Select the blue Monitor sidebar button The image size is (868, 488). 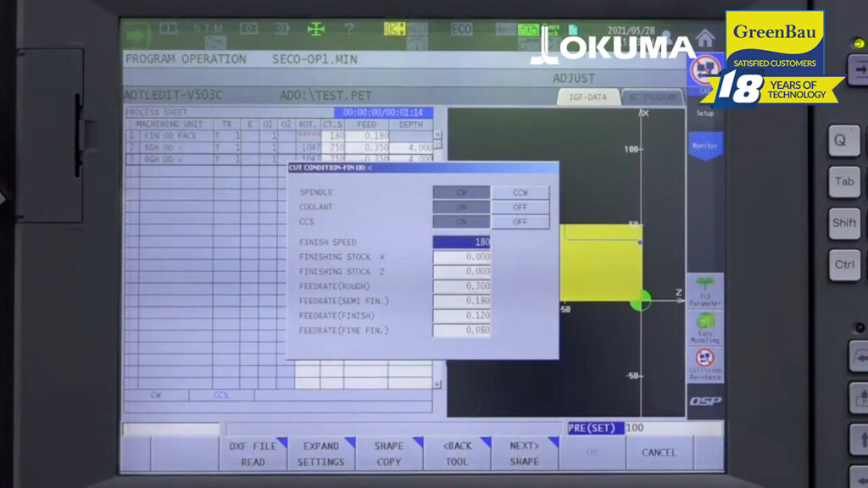(x=704, y=146)
